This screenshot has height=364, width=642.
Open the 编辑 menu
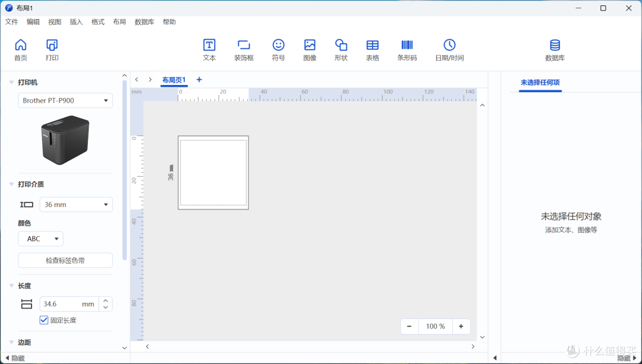pos(33,22)
